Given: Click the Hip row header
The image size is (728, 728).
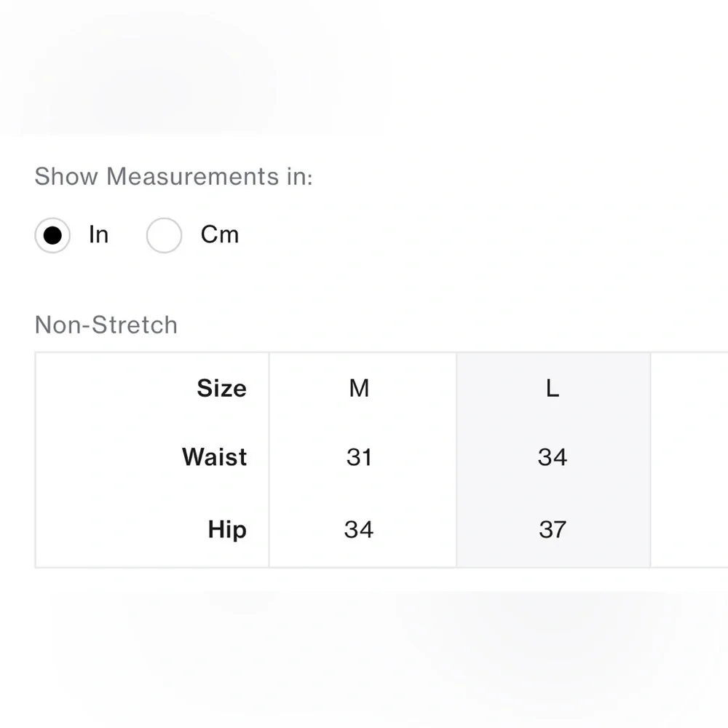Looking at the screenshot, I should (x=227, y=529).
